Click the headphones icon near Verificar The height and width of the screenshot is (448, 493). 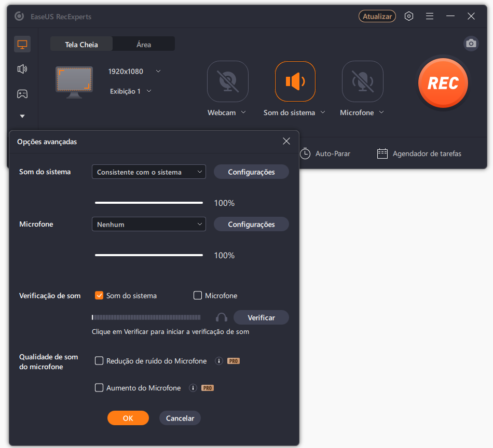pyautogui.click(x=222, y=317)
